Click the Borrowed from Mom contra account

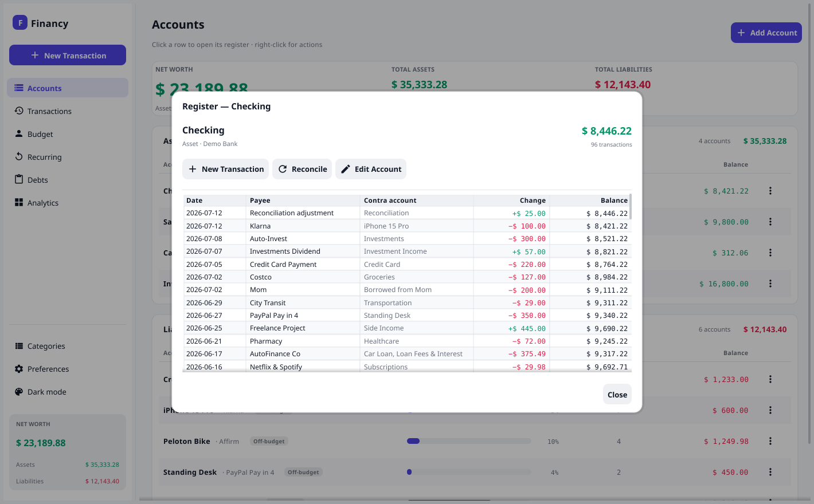tap(398, 290)
